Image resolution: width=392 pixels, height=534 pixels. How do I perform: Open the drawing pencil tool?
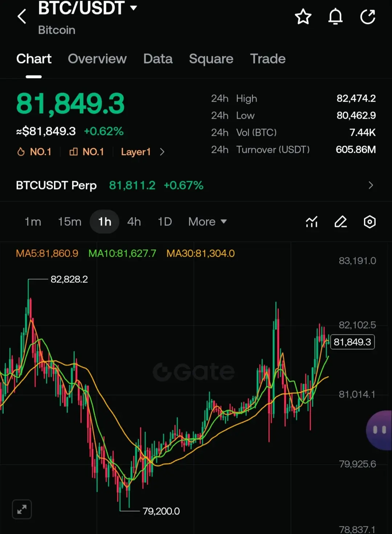pos(340,221)
